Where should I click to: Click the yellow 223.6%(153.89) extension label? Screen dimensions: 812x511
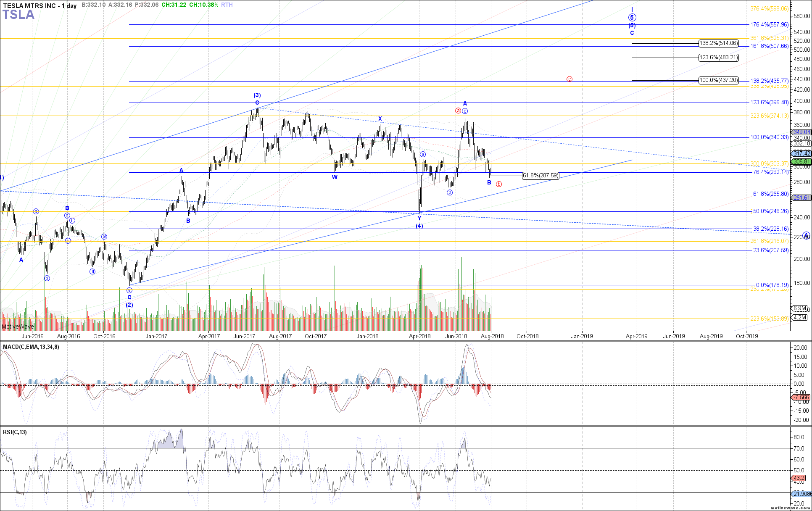pos(770,319)
